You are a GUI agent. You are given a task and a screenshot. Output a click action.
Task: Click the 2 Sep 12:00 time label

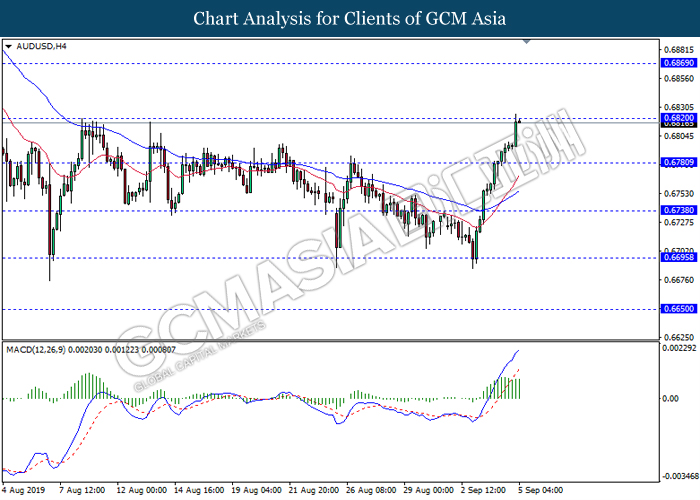(483, 490)
